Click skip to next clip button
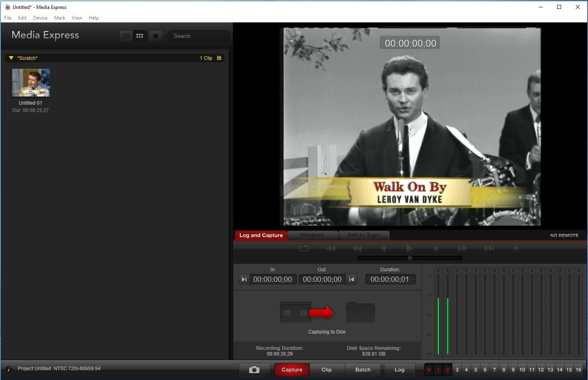Image resolution: width=588 pixels, height=380 pixels. tap(489, 248)
